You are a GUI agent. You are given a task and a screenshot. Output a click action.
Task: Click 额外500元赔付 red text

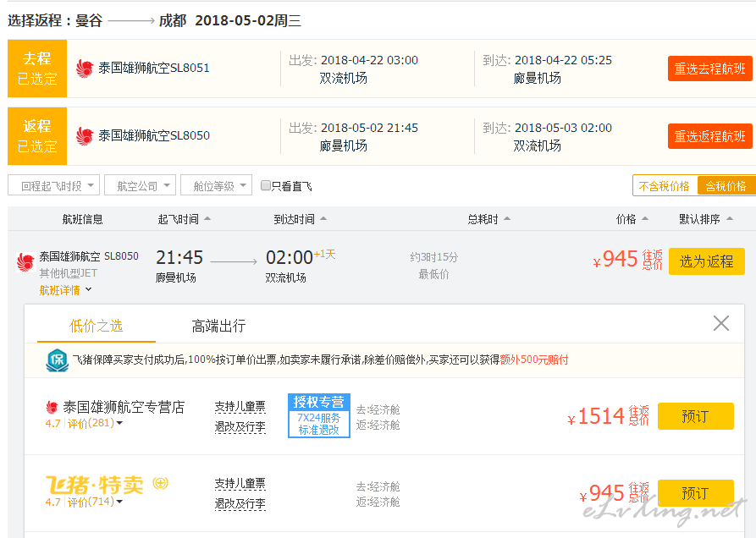[x=533, y=360]
